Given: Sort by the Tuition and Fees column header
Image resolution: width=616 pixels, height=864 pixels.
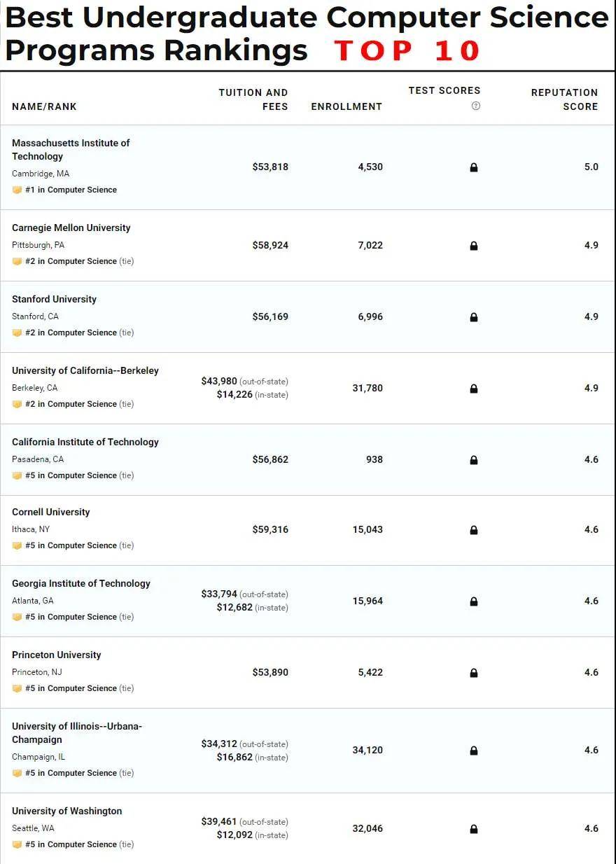Looking at the screenshot, I should pos(253,99).
